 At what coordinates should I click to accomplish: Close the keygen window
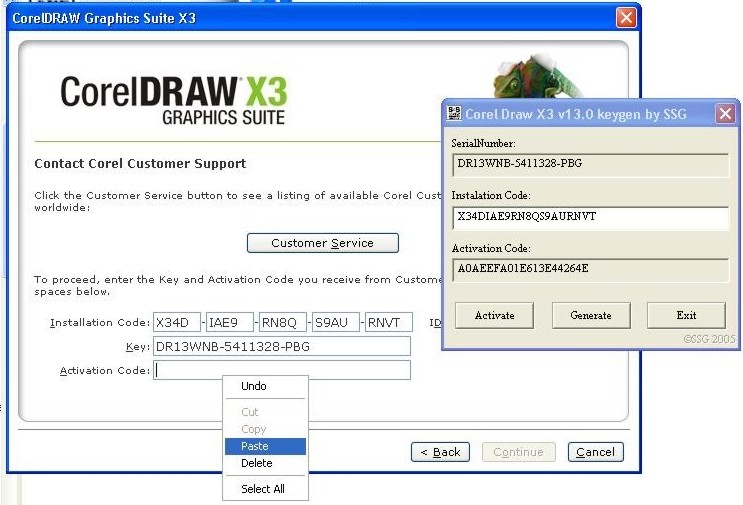click(x=725, y=114)
